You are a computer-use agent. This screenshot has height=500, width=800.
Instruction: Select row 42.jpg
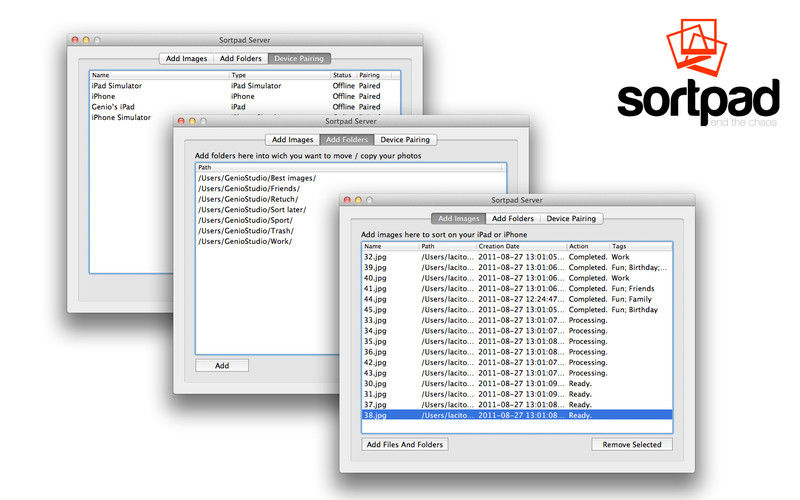click(x=517, y=363)
